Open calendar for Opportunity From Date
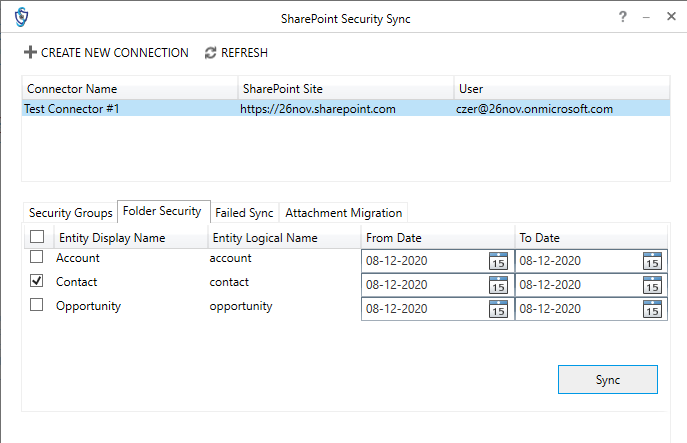The width and height of the screenshot is (687, 443). [x=498, y=309]
